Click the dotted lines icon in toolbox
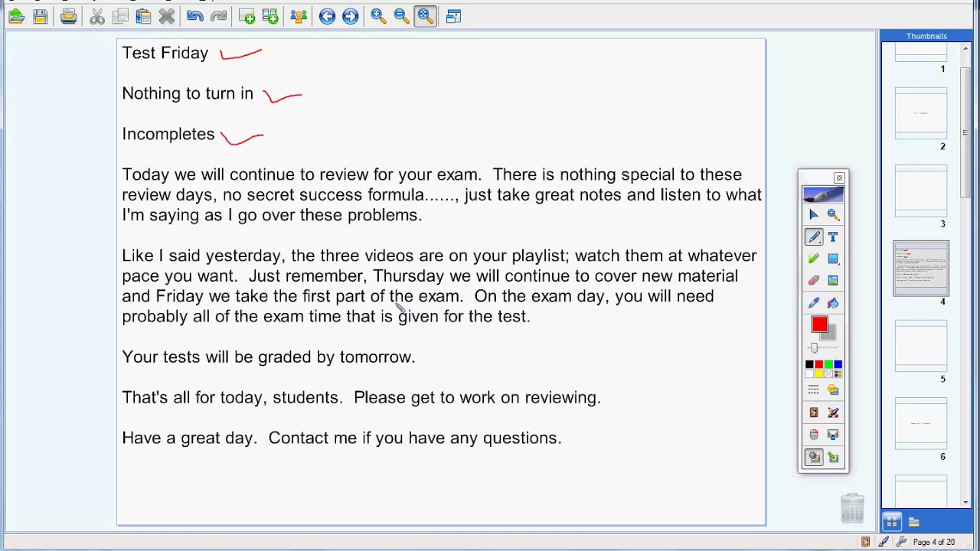Screen dimensions: 980x551 pos(813,390)
